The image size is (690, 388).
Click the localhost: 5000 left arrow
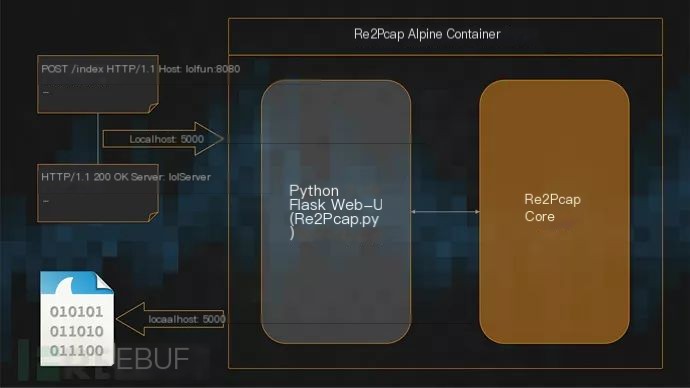[x=171, y=319]
